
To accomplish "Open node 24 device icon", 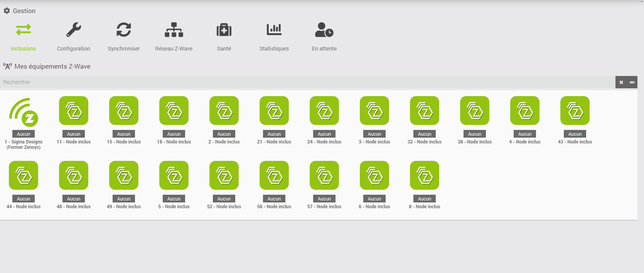I will [x=324, y=111].
